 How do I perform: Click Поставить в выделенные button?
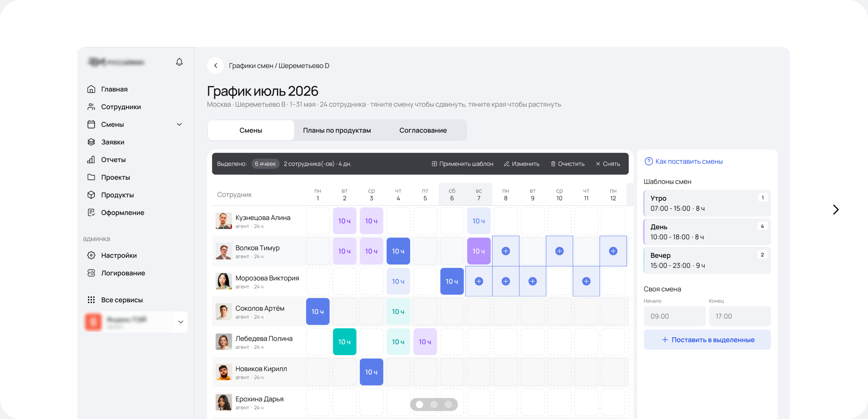(707, 340)
